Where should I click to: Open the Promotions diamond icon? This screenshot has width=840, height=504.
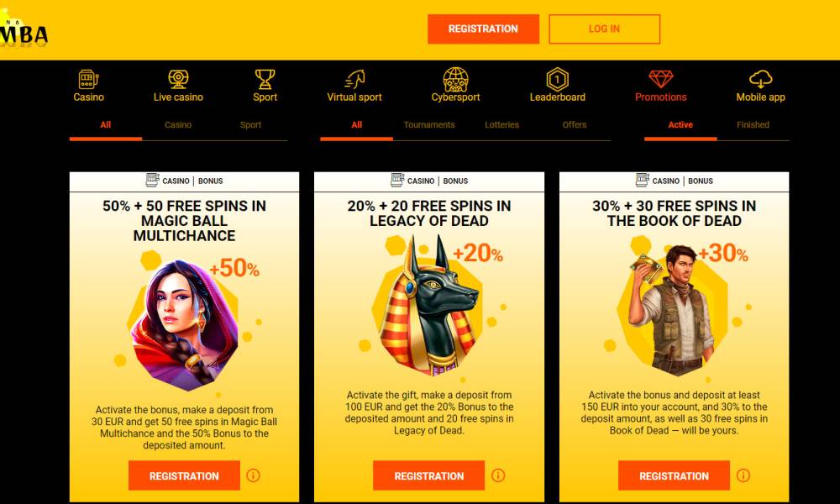pos(660,79)
